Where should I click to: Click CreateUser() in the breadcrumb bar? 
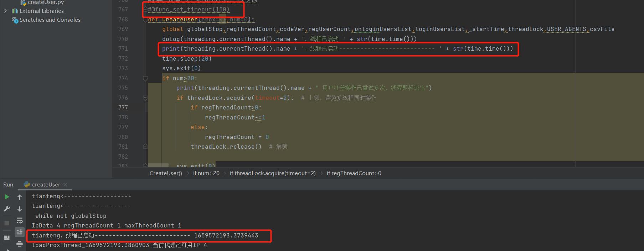pyautogui.click(x=166, y=173)
